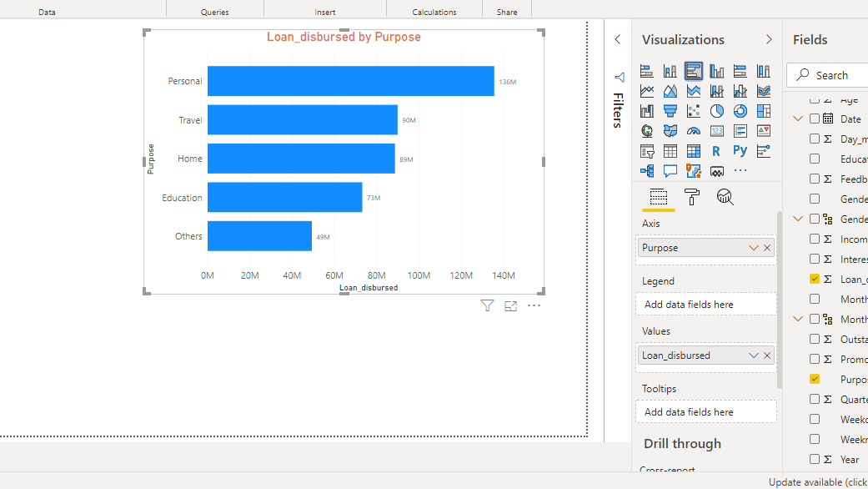The height and width of the screenshot is (489, 868).
Task: Select the gauge visualization icon
Action: point(694,131)
